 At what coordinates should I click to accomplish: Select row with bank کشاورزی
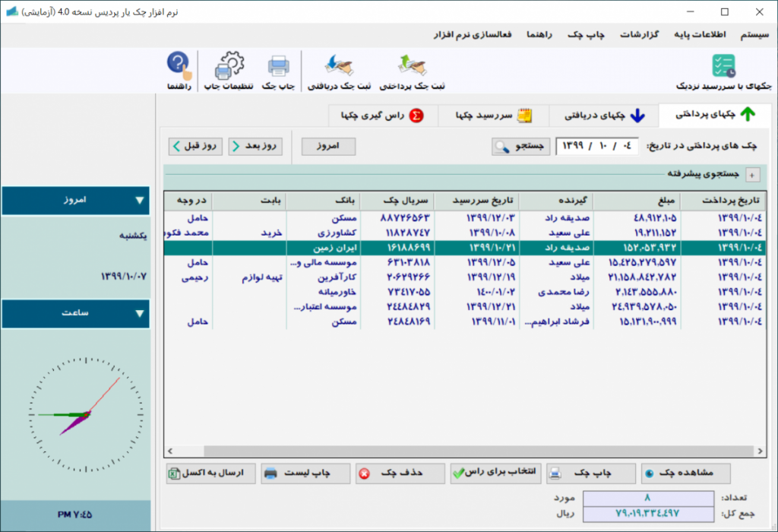[x=465, y=233]
